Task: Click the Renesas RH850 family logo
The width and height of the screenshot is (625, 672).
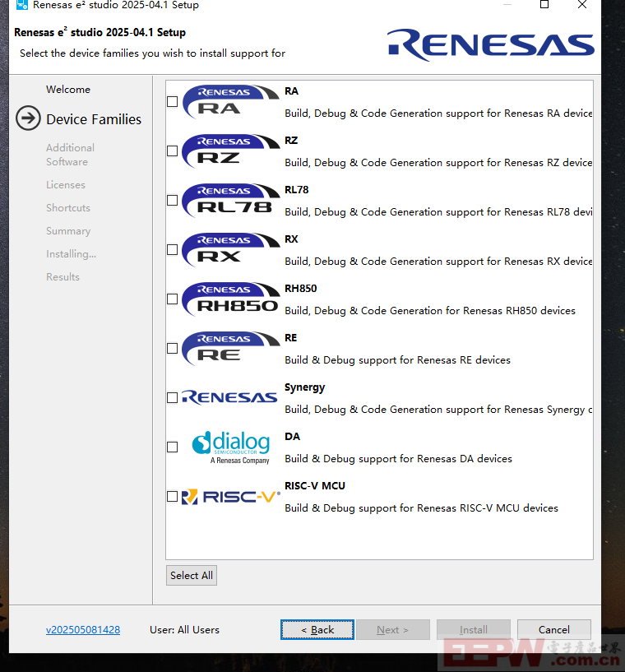Action: [x=231, y=299]
